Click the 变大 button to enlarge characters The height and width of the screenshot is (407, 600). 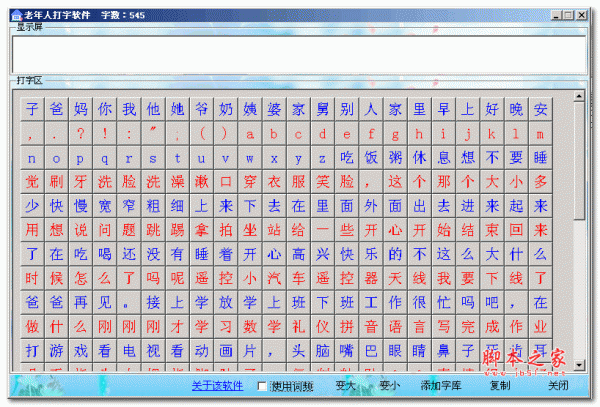345,386
